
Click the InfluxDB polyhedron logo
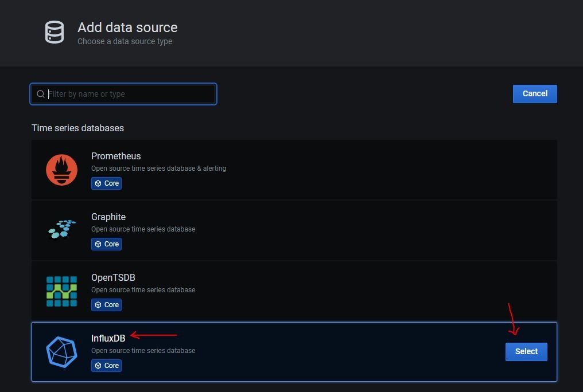tap(62, 352)
